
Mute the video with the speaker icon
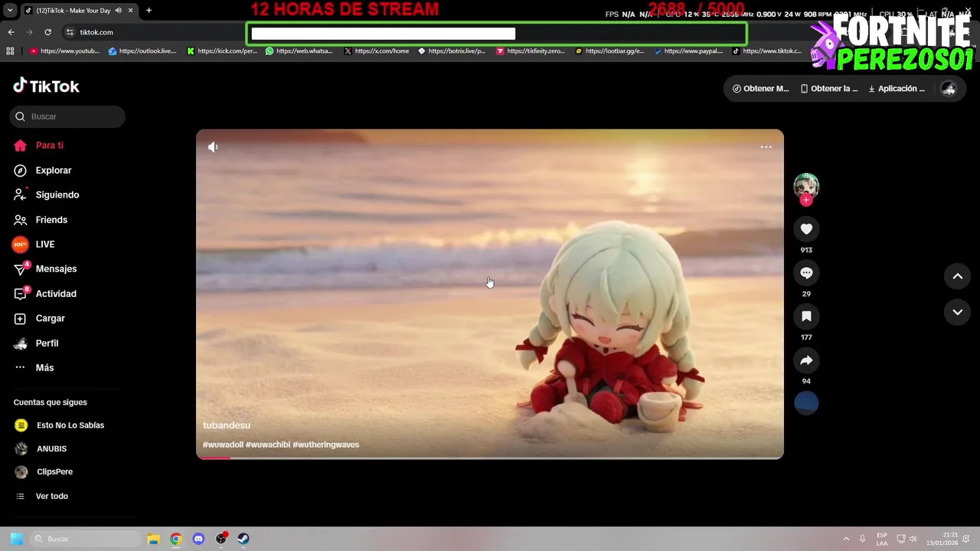tap(213, 147)
